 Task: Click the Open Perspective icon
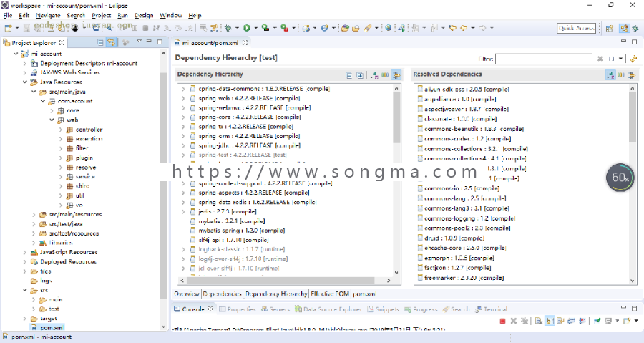[610, 29]
